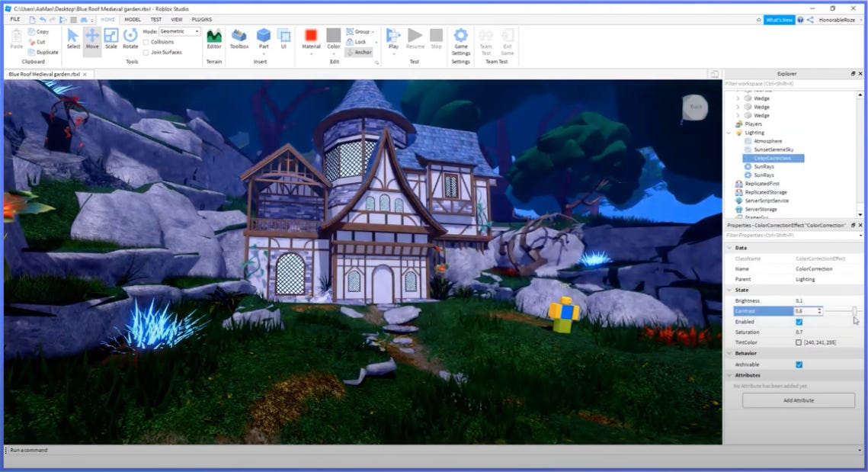Click the Contrast slider handle

854,311
